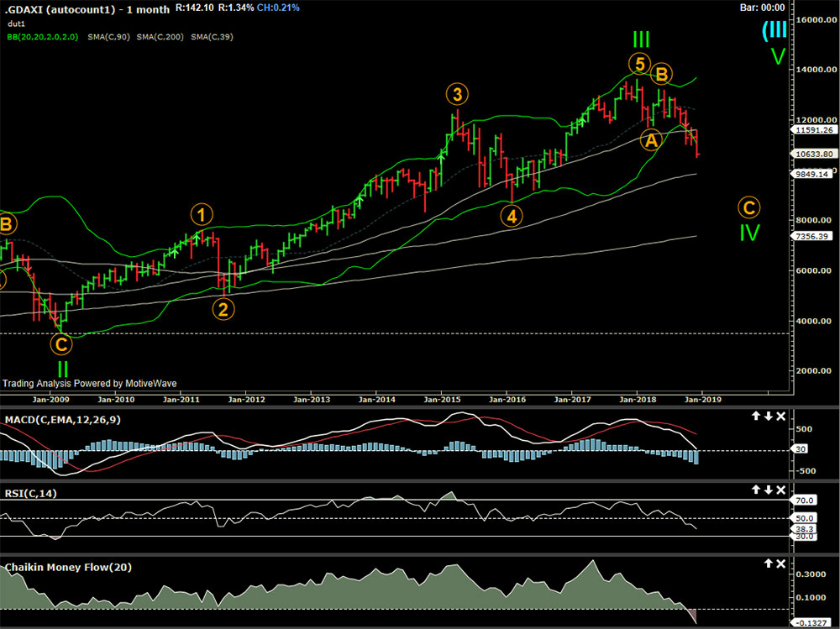Close the MACD indicator panel
Viewport: 840px width, 629px height.
point(780,417)
